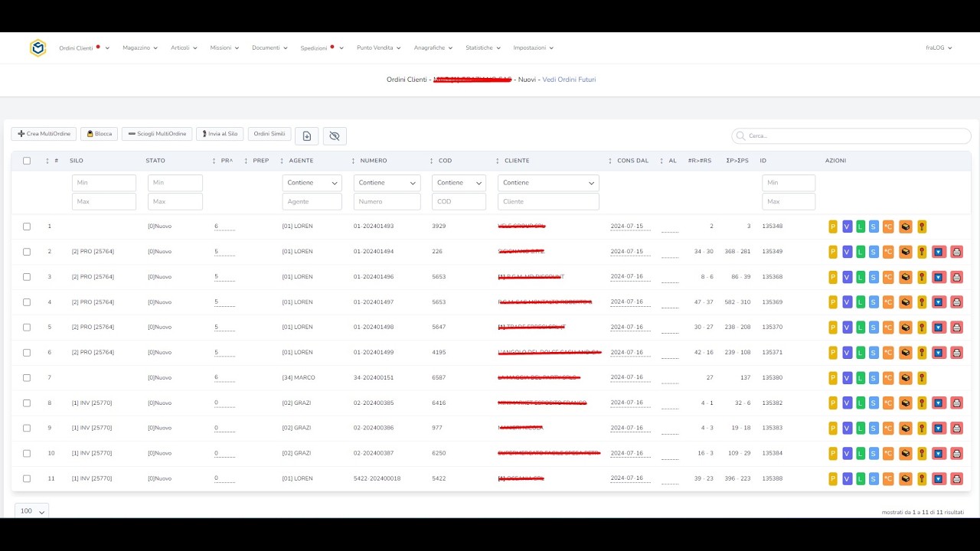
Task: Click the printer icon for order 135383
Action: click(x=956, y=429)
